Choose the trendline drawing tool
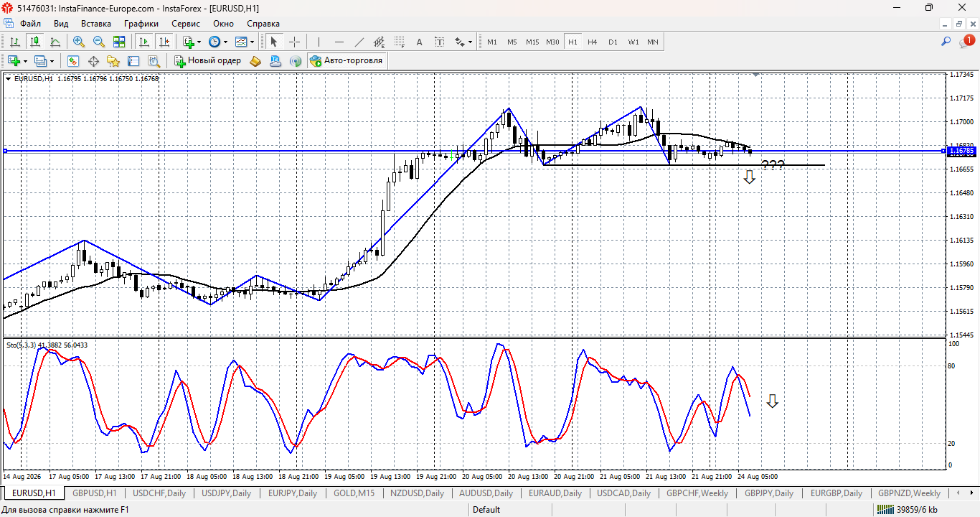This screenshot has width=980, height=517. click(359, 42)
